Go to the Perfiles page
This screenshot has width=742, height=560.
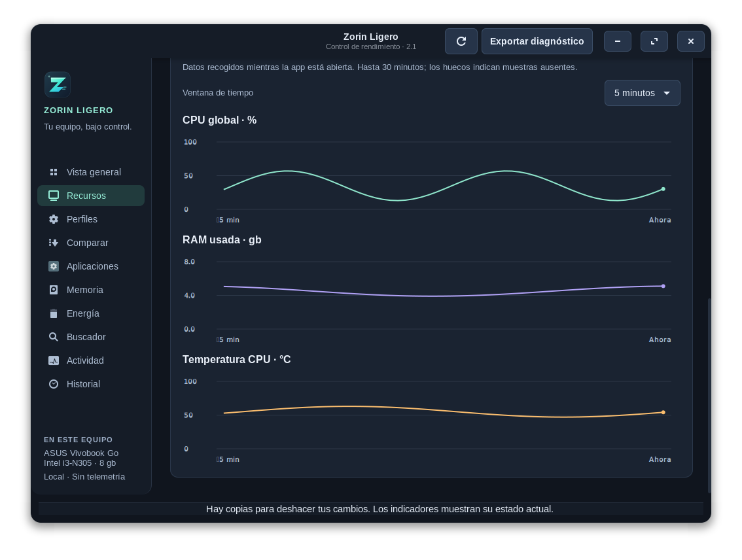91,219
